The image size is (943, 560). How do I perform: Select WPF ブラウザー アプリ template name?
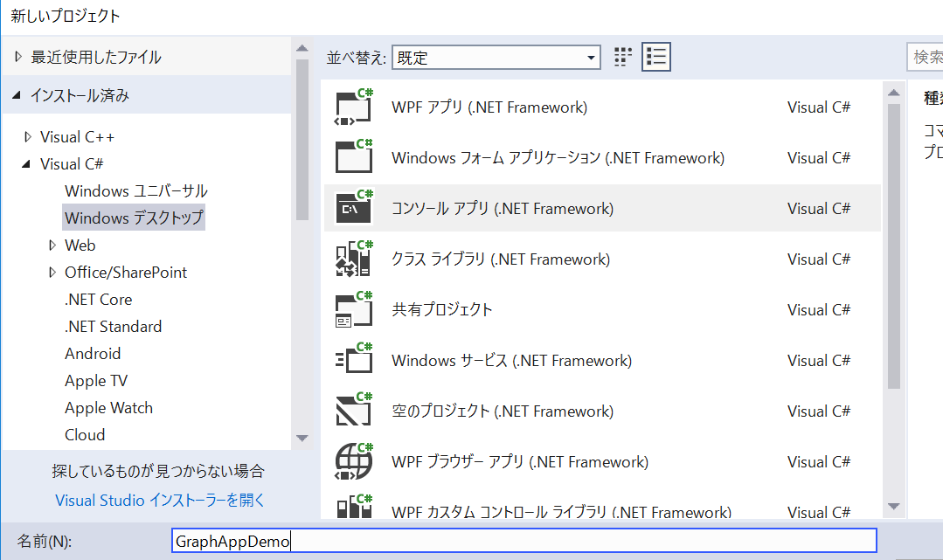(520, 461)
